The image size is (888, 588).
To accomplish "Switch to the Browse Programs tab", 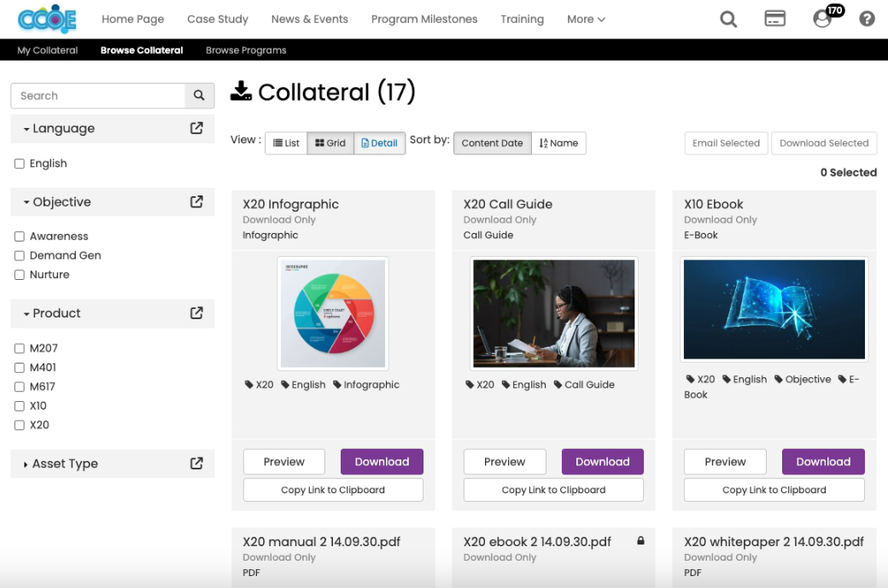I will [x=245, y=50].
